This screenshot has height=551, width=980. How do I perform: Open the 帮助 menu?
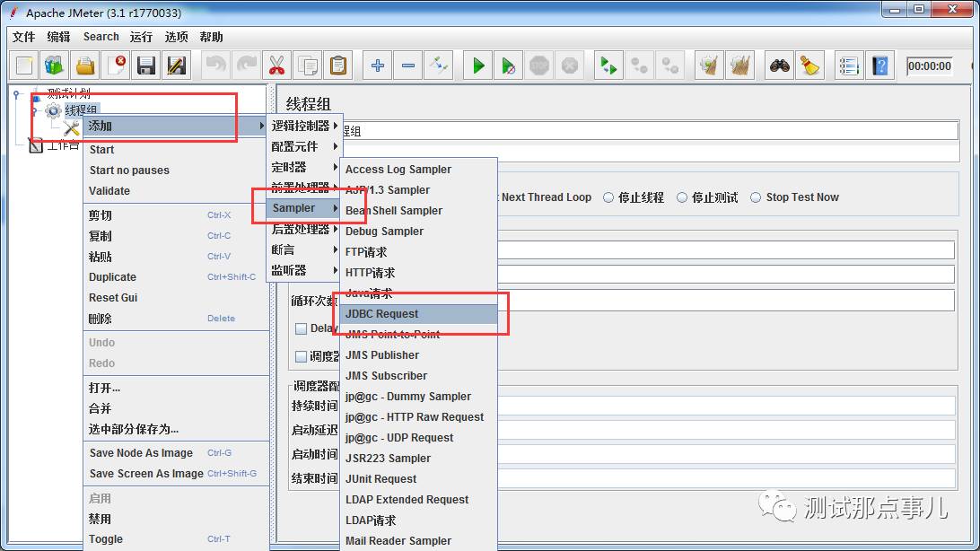click(211, 37)
